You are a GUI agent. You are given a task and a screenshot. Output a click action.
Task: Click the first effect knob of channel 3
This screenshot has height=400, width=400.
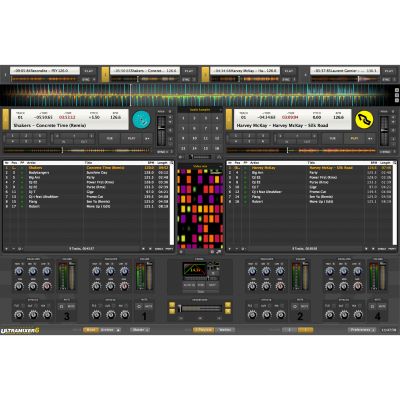pyautogui.click(x=19, y=314)
